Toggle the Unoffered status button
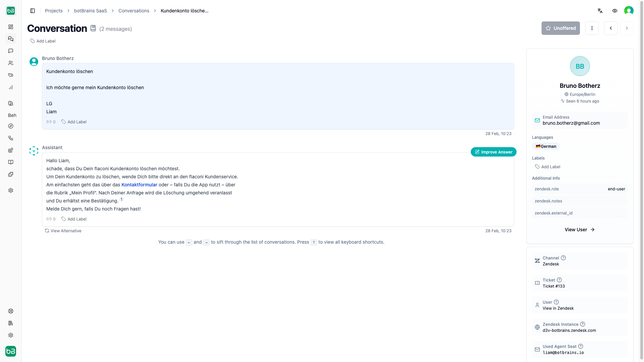Image resolution: width=644 pixels, height=362 pixels. (560, 28)
